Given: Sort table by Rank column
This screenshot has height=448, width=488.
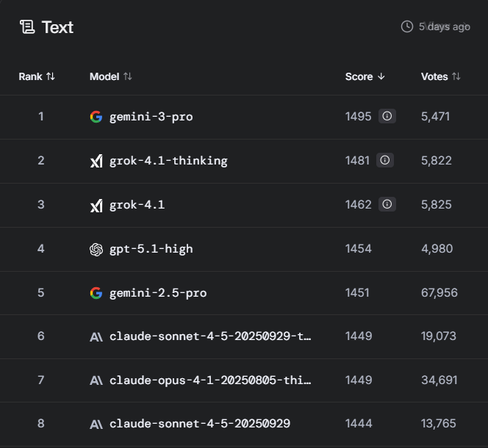Looking at the screenshot, I should [37, 76].
